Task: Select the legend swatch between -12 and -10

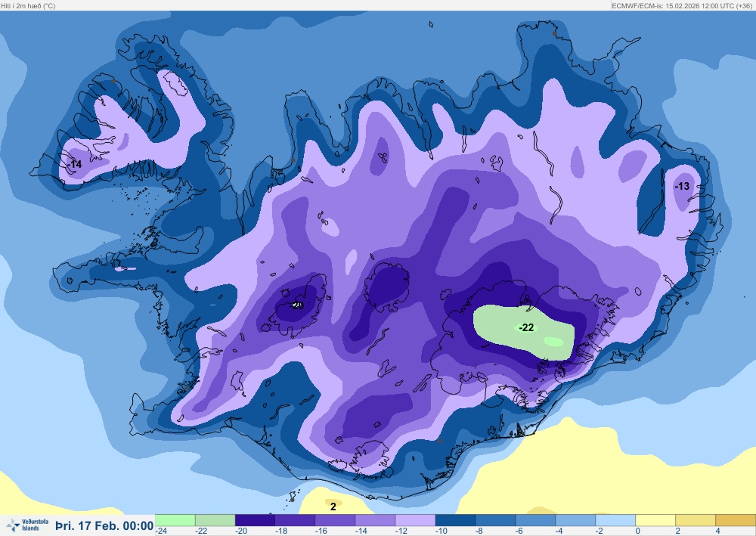Action: click(x=415, y=520)
